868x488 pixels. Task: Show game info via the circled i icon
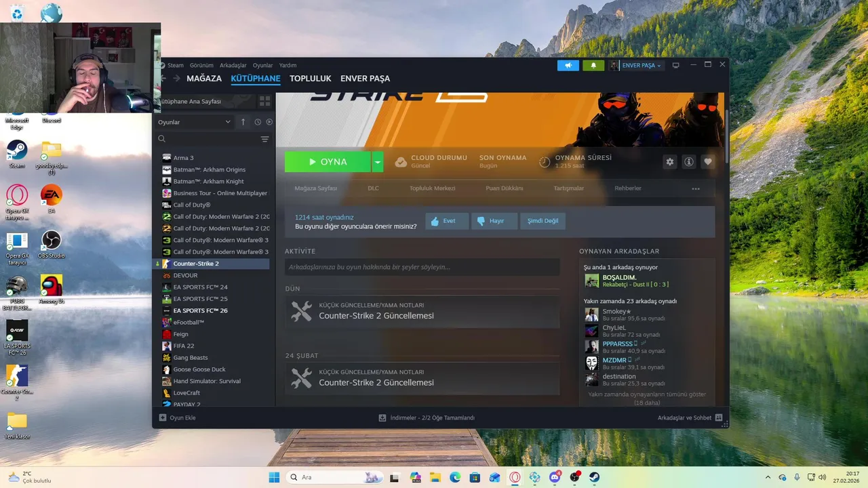689,162
